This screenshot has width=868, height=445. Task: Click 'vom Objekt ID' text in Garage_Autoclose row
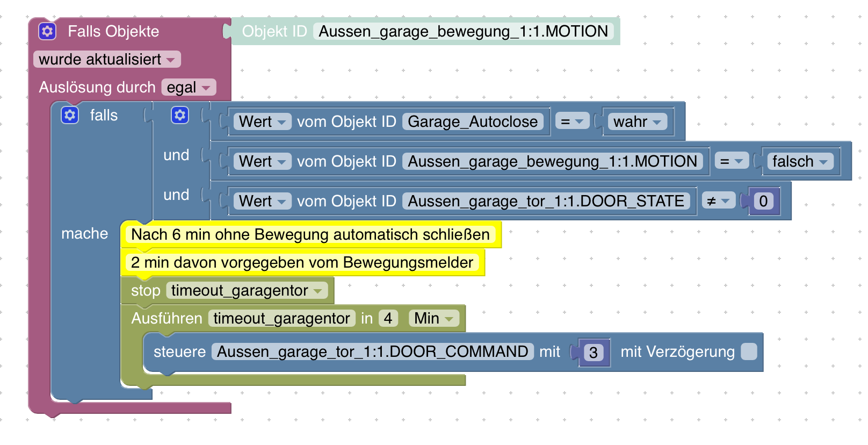346,121
